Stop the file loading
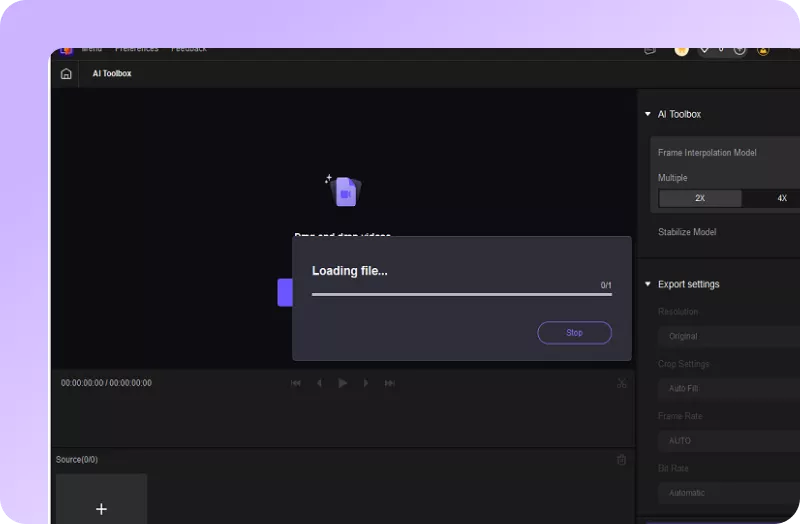Screen dimensions: 800x524 [x=574, y=333]
